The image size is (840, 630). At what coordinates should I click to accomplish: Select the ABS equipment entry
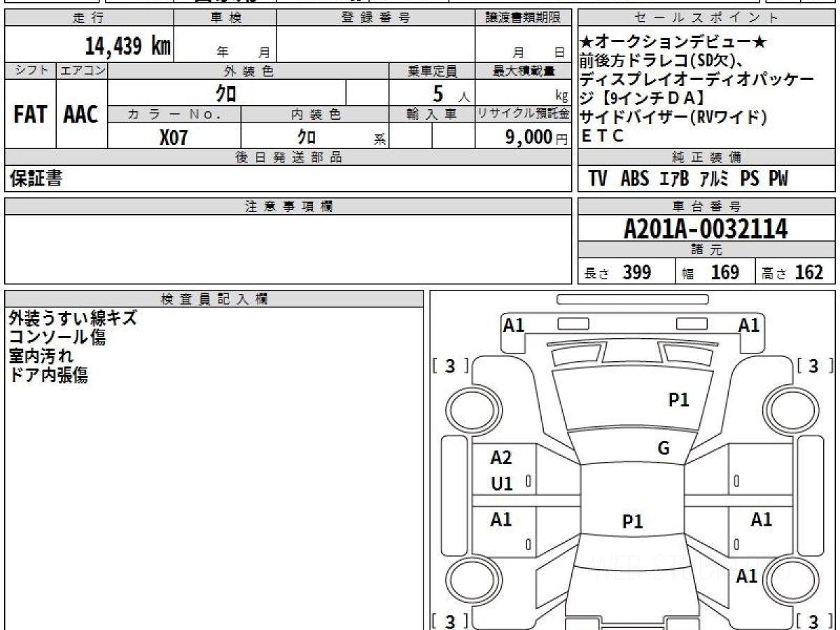click(x=634, y=179)
